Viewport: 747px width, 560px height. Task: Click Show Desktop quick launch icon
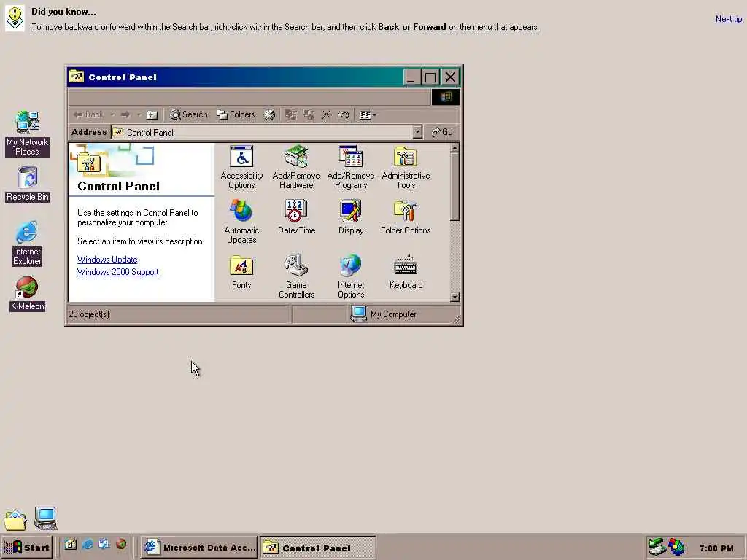tap(71, 544)
